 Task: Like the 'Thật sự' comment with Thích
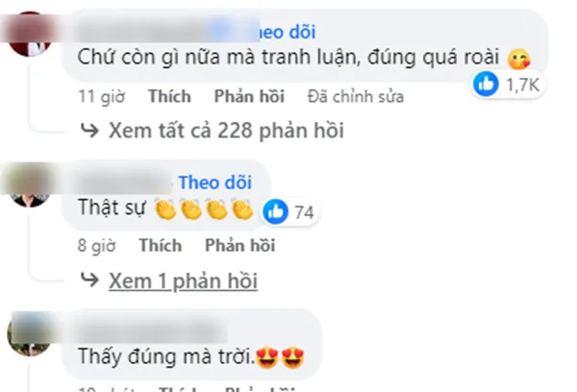click(161, 245)
